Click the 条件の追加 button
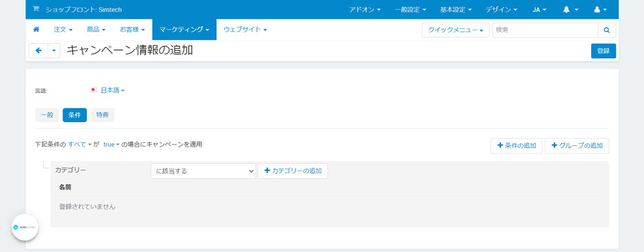Image resolution: width=644 pixels, height=252 pixels. (516, 146)
